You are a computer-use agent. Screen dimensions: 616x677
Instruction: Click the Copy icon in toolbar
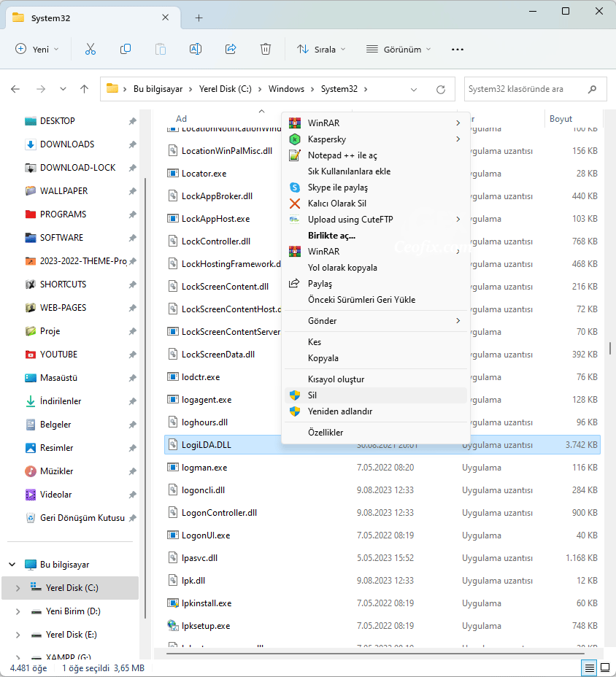(126, 49)
